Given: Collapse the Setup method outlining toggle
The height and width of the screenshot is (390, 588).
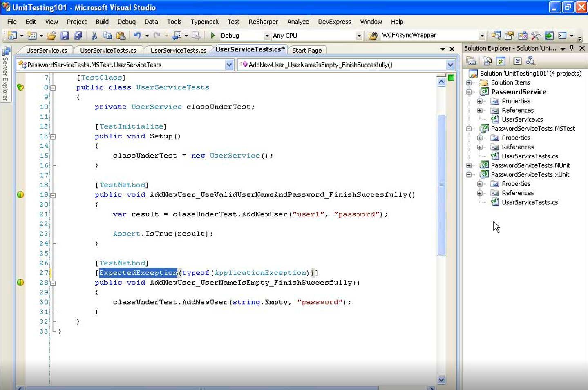Looking at the screenshot, I should (x=53, y=136).
